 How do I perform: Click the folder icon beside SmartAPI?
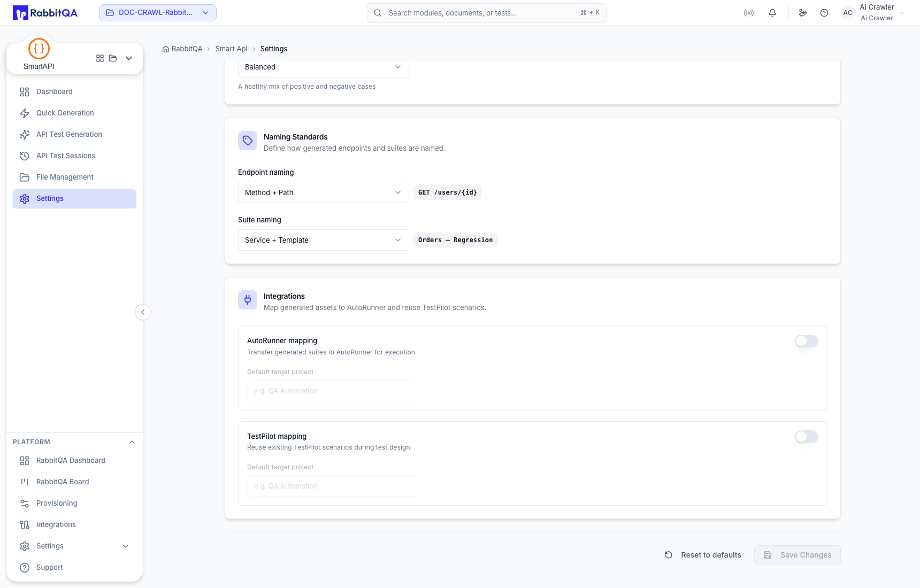(113, 58)
